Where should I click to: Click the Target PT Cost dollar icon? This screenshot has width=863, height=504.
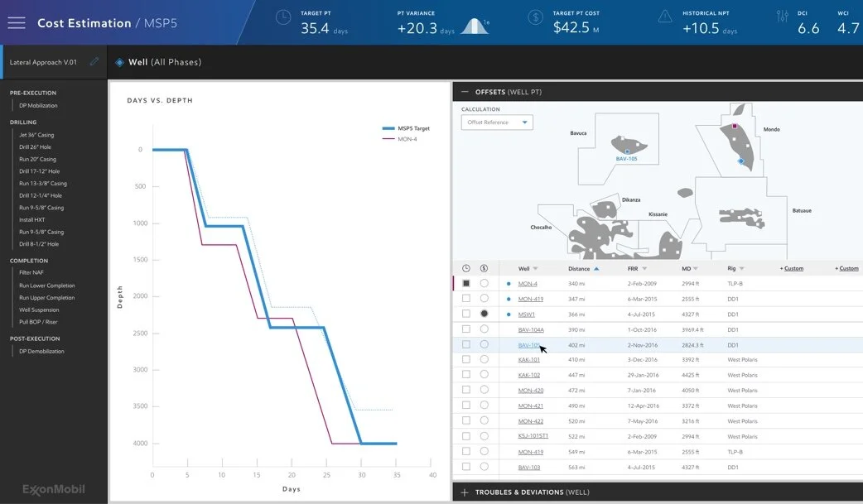(535, 17)
